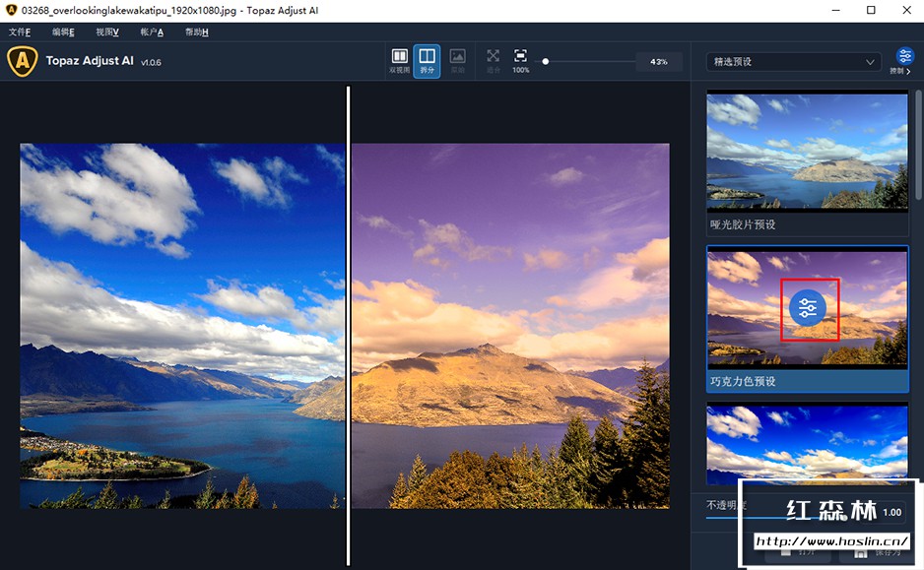Click the processed preview image on the right

(x=510, y=326)
